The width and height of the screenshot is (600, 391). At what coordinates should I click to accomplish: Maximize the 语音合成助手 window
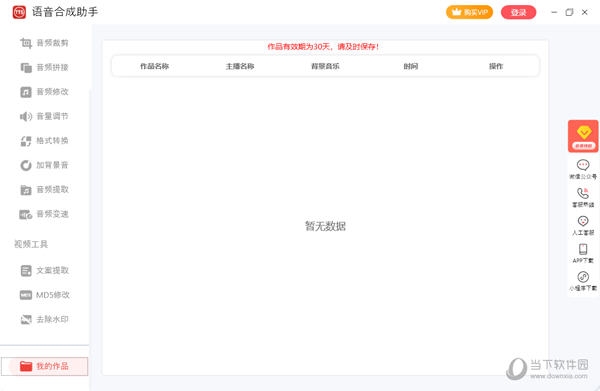point(569,12)
